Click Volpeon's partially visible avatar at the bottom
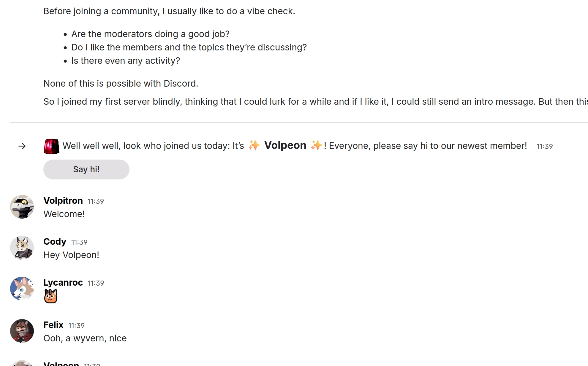 click(x=22, y=362)
